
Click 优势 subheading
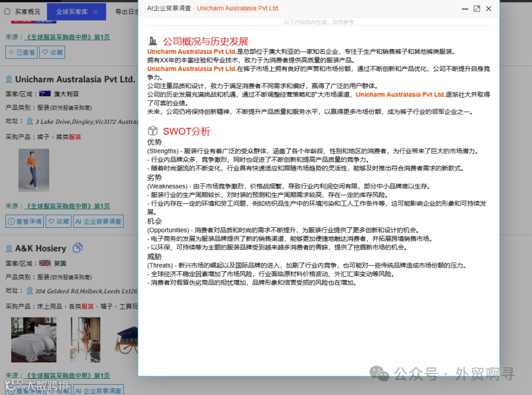tap(154, 142)
